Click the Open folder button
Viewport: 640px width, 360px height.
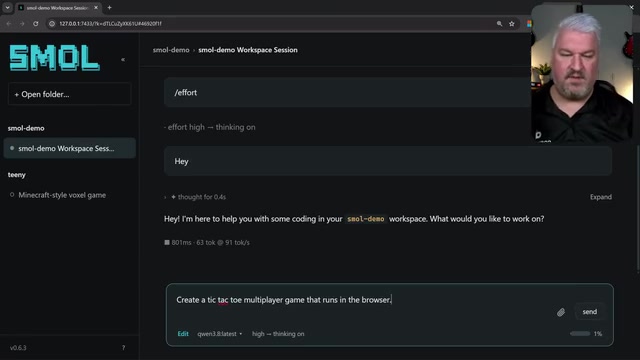pos(69,94)
